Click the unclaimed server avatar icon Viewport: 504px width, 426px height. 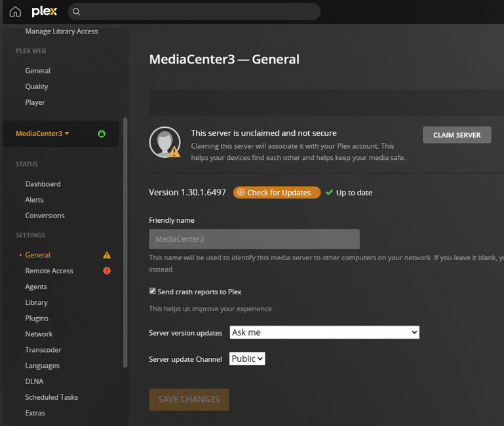click(164, 142)
